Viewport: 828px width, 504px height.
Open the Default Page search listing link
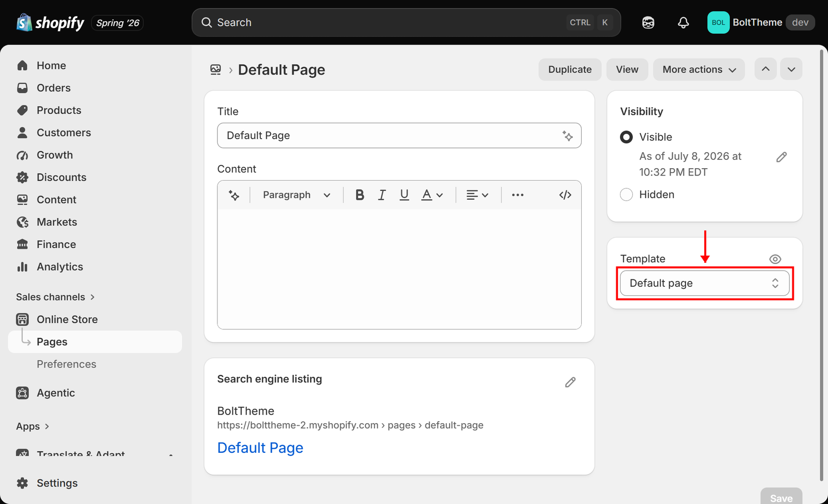click(x=260, y=448)
